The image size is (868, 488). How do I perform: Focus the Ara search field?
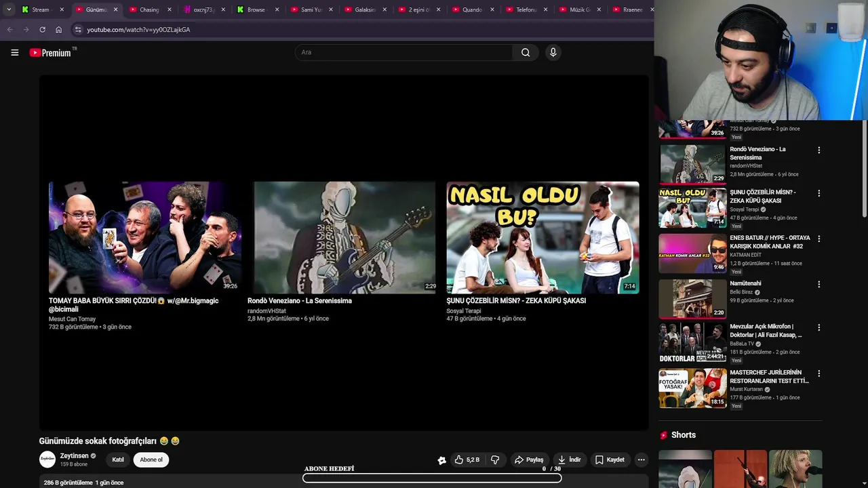[x=404, y=52]
